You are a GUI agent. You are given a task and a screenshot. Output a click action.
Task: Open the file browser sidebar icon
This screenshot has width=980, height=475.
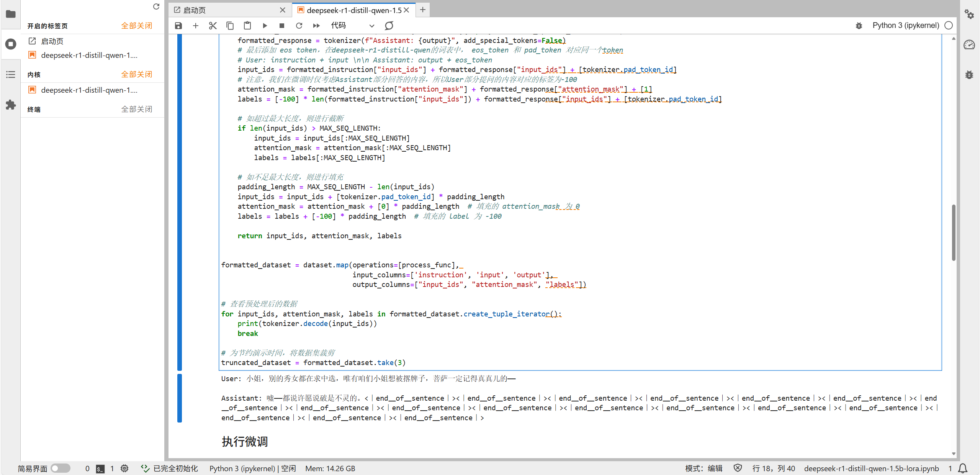11,14
